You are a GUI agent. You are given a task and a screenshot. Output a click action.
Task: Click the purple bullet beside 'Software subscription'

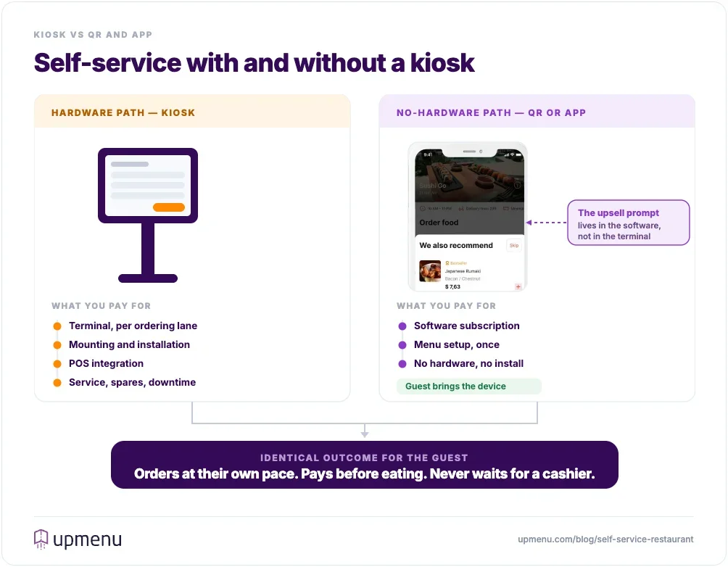(x=402, y=326)
